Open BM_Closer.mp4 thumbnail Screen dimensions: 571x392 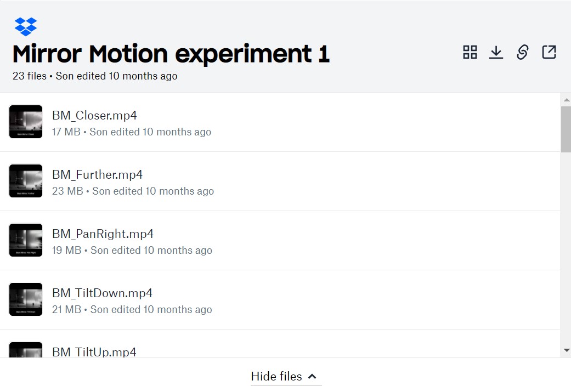pyautogui.click(x=25, y=122)
